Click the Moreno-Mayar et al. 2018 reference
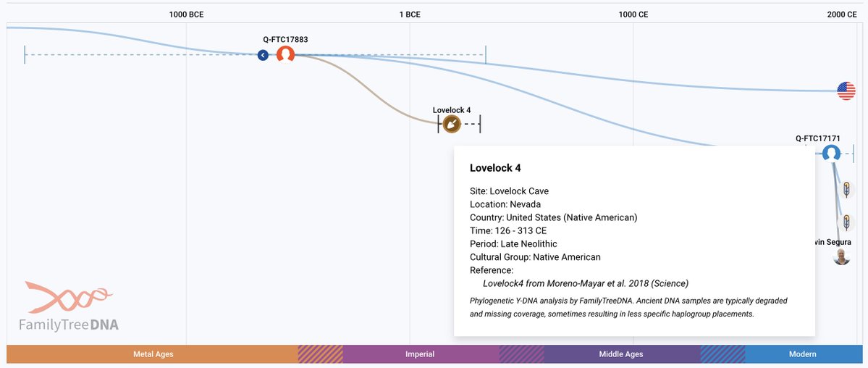This screenshot has width=868, height=368. tap(586, 283)
